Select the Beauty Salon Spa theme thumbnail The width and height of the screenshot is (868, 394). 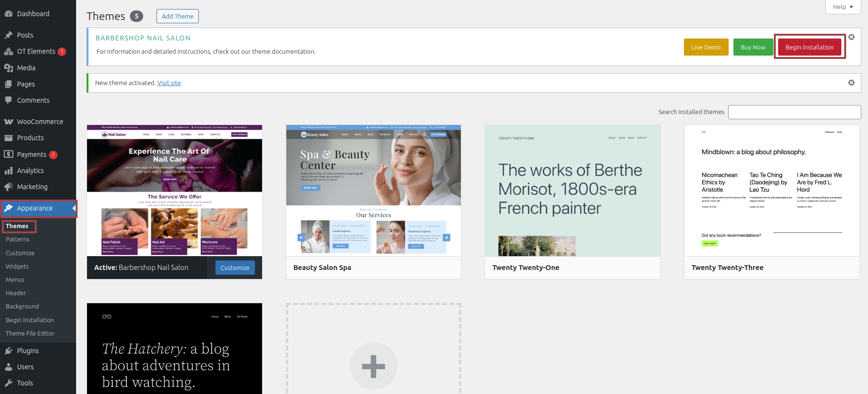pyautogui.click(x=373, y=191)
